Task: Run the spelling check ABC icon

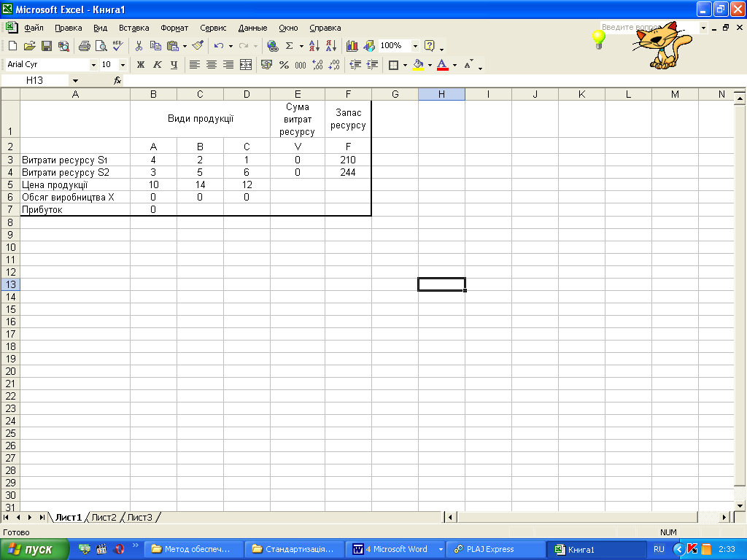Action: [117, 46]
